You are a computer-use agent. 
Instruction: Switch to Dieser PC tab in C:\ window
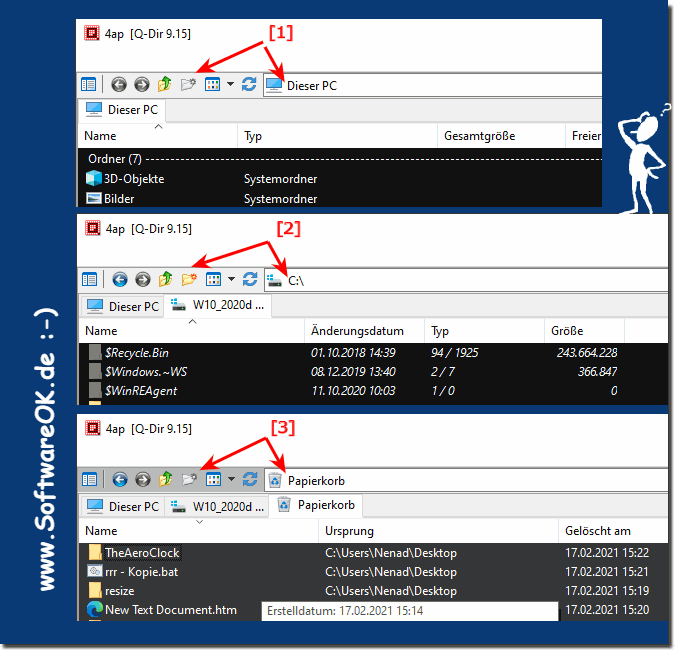coord(123,306)
